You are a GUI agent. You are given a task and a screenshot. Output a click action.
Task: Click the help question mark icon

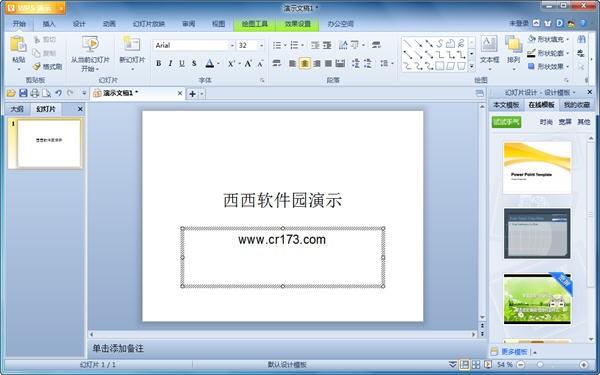click(x=583, y=23)
